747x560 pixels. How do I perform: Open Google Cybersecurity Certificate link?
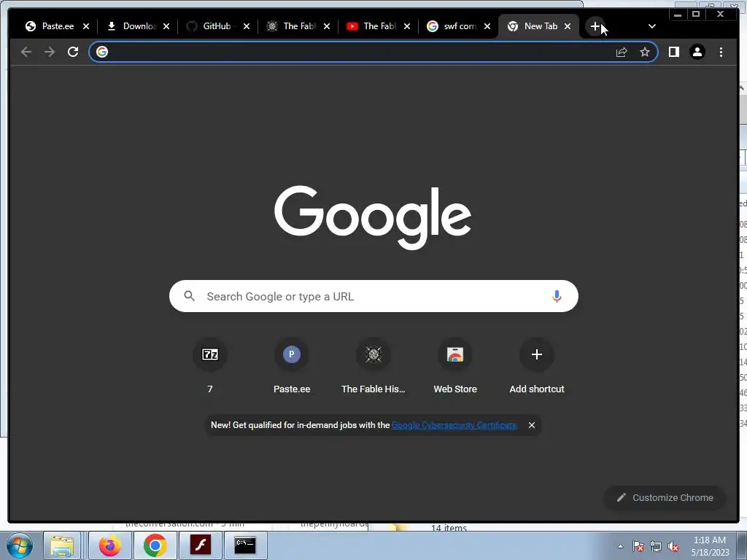point(454,425)
